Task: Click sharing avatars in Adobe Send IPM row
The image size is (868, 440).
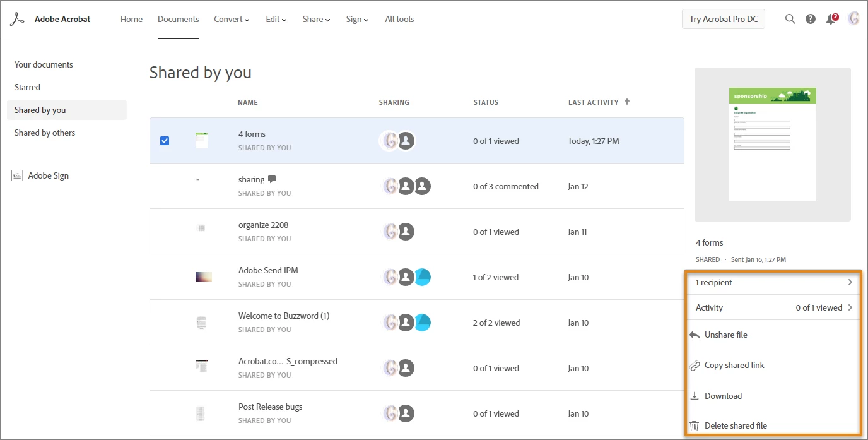Action: click(407, 277)
